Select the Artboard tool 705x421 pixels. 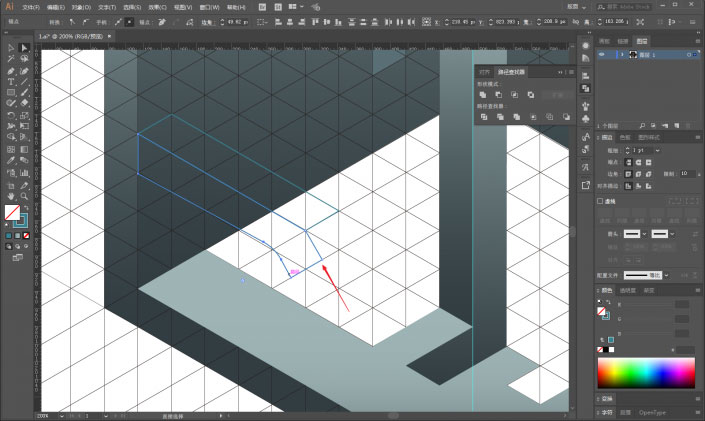[x=11, y=185]
